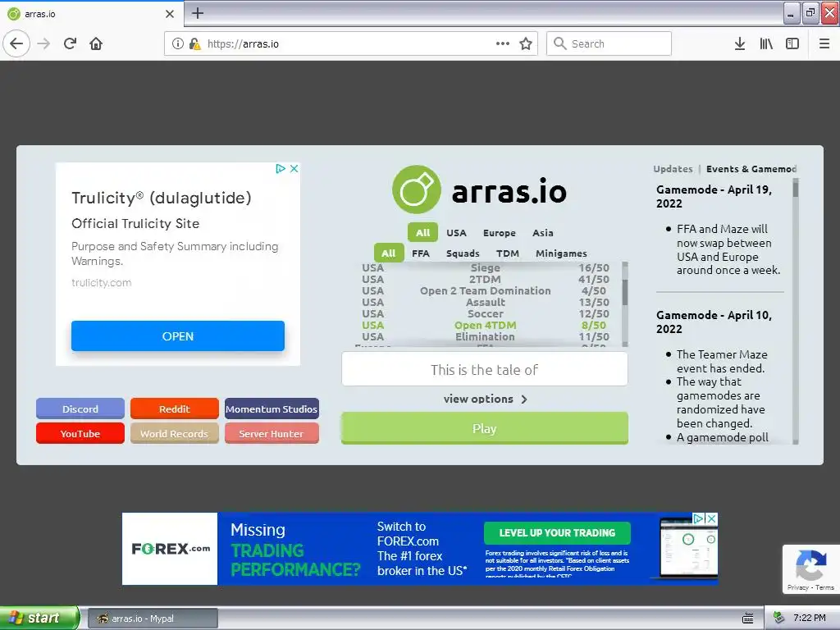This screenshot has width=840, height=630.
Task: Open the downloads panel
Action: (740, 43)
